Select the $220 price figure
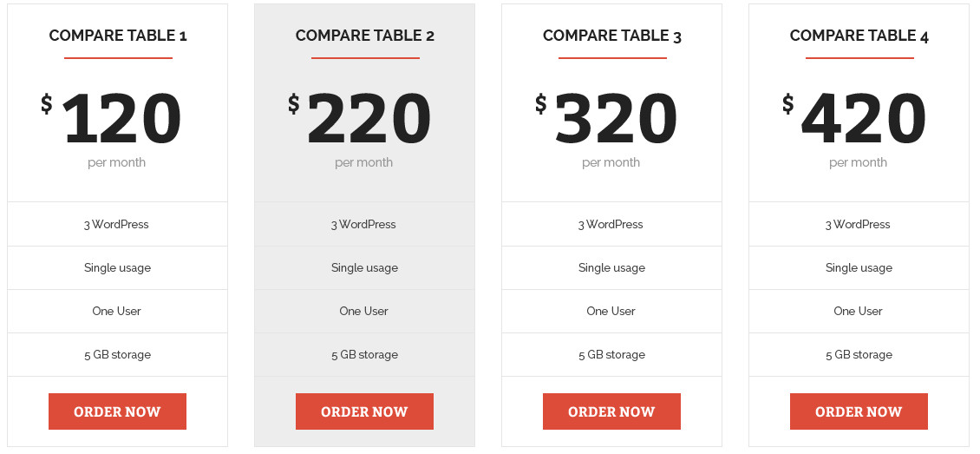Viewport: 980px width, 454px height. point(369,119)
